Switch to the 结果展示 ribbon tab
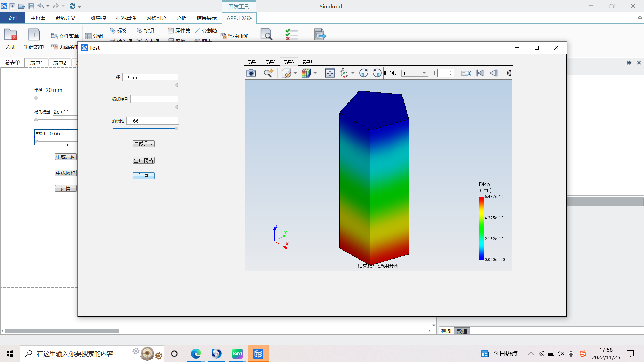Viewport: 644px width, 362px height. click(x=207, y=18)
